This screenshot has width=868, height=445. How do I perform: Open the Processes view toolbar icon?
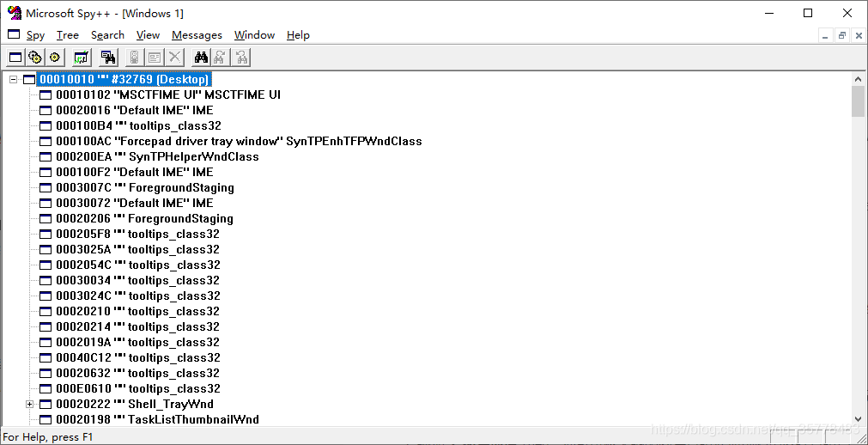point(35,57)
